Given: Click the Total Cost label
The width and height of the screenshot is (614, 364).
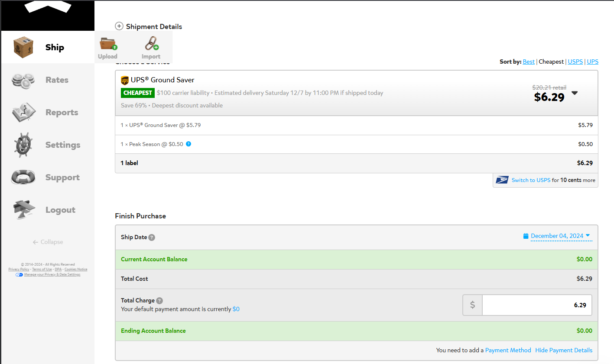Looking at the screenshot, I should 134,279.
